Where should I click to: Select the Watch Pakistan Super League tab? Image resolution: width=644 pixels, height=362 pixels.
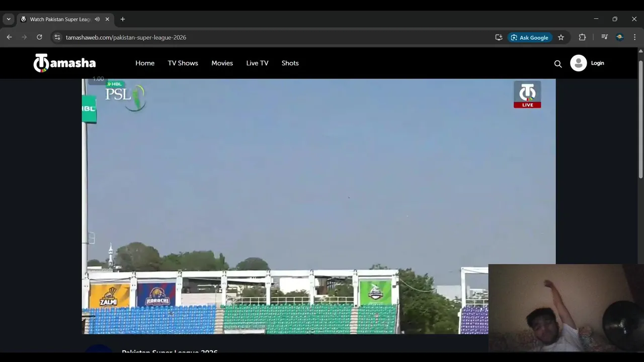point(60,19)
